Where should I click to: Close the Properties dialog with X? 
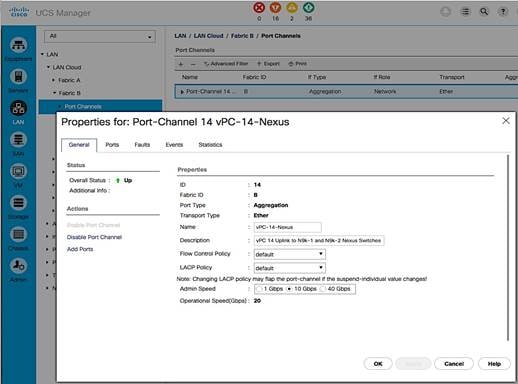click(506, 121)
